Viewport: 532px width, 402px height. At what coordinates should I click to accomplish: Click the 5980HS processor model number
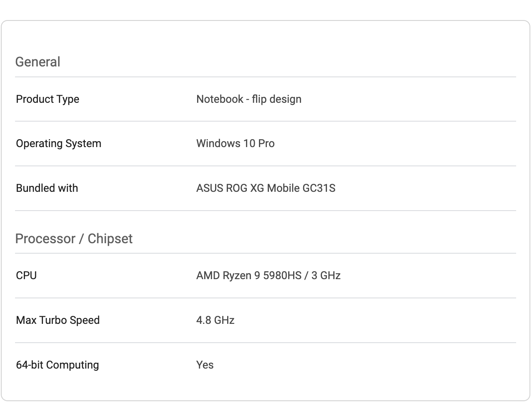[282, 275]
